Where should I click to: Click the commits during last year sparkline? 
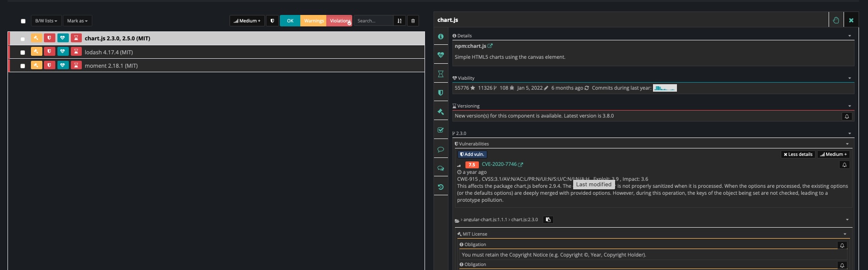pyautogui.click(x=665, y=88)
